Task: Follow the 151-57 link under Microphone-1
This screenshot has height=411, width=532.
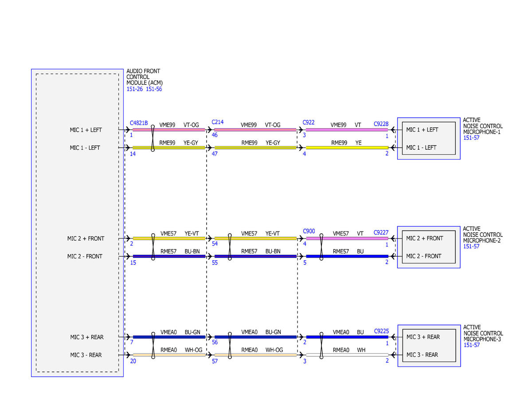Action: tap(471, 138)
